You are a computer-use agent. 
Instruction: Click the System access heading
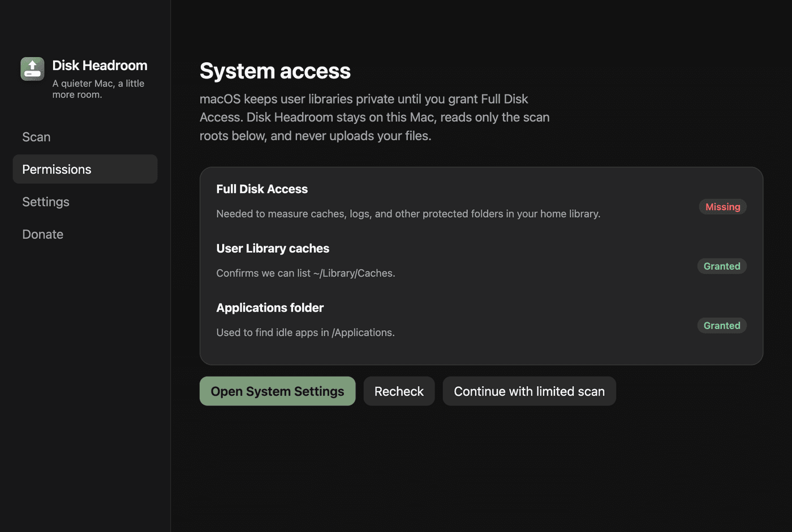tap(275, 71)
